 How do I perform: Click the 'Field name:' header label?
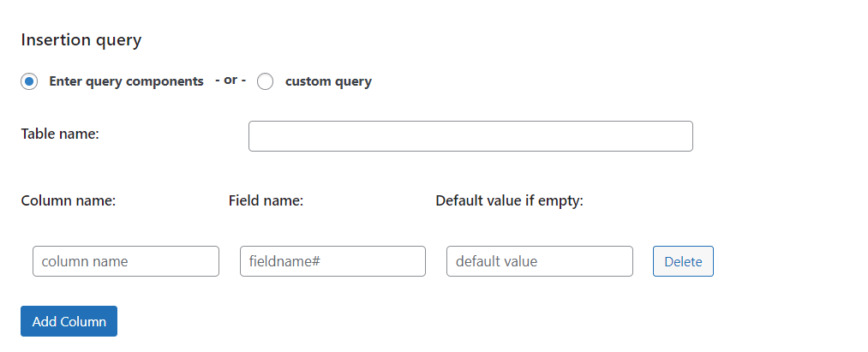(266, 201)
